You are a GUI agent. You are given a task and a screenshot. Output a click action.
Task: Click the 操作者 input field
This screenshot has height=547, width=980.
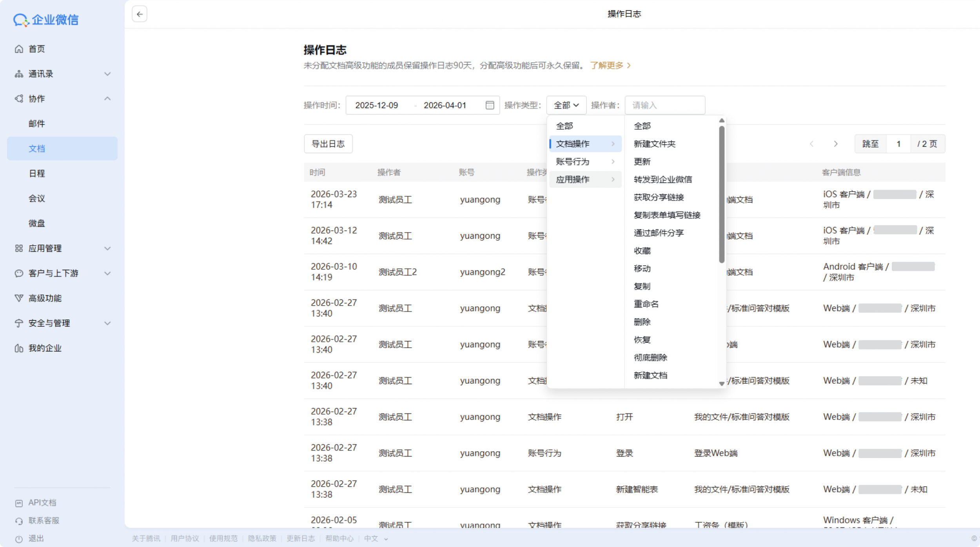(665, 105)
